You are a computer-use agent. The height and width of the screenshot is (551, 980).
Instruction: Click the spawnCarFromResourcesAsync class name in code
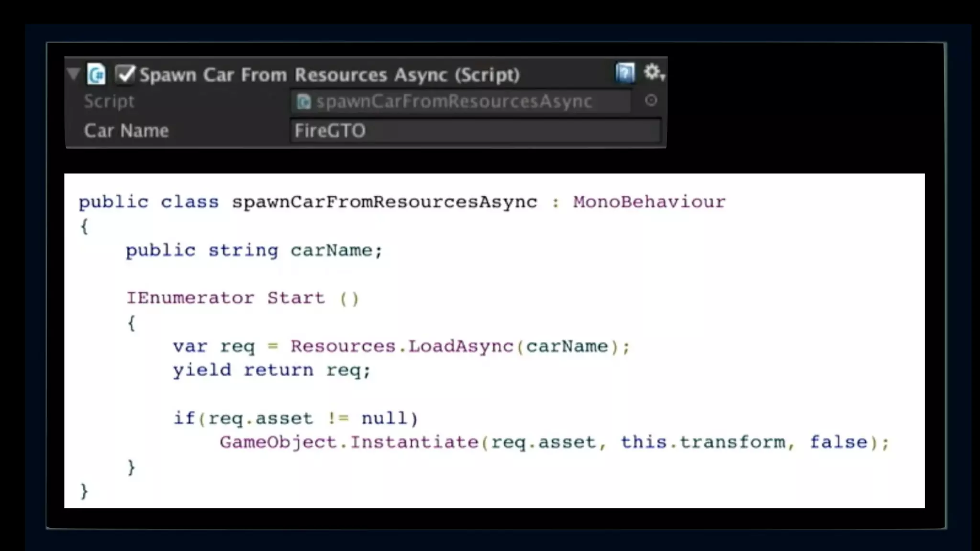click(384, 202)
